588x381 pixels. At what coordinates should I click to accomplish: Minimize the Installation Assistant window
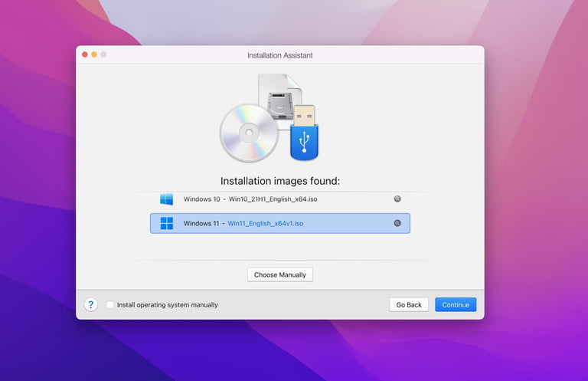tap(94, 54)
